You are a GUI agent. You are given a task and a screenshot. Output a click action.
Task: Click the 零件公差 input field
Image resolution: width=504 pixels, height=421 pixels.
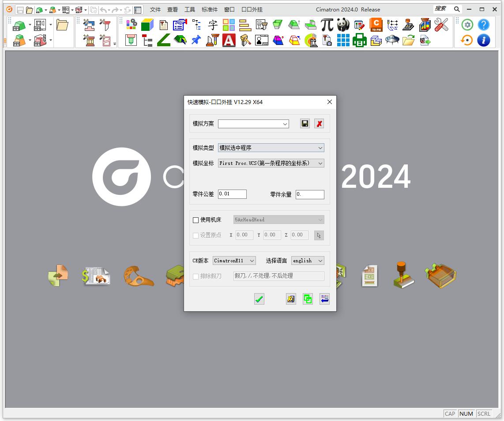click(232, 194)
